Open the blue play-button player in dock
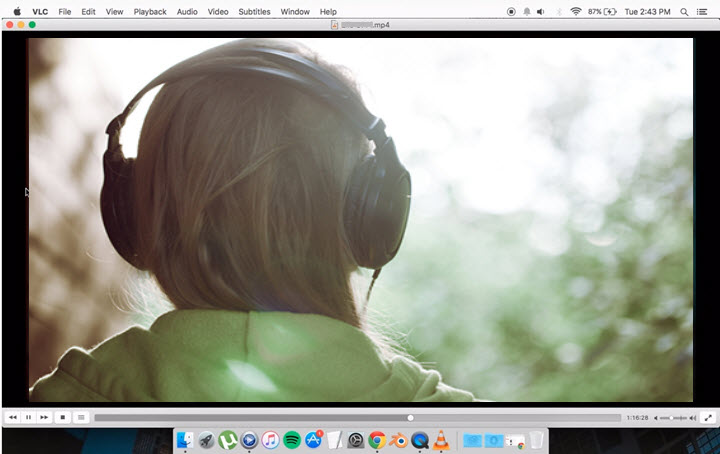The height and width of the screenshot is (454, 720). [x=249, y=440]
